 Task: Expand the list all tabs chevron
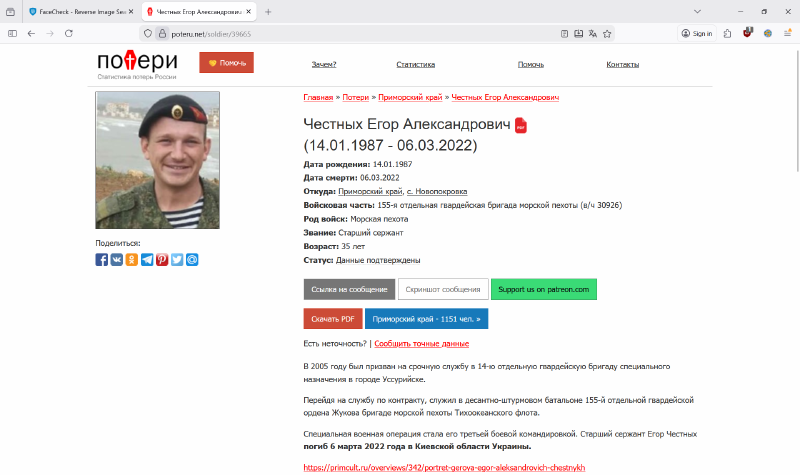point(697,11)
